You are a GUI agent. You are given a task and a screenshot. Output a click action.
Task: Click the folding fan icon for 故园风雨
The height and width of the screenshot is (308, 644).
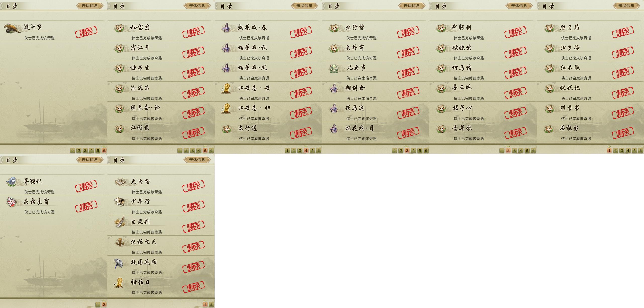(x=119, y=263)
